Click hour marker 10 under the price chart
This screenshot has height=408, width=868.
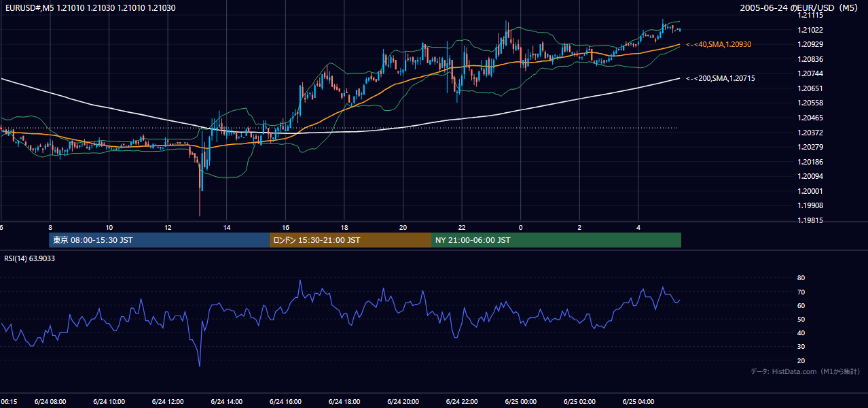(109, 227)
